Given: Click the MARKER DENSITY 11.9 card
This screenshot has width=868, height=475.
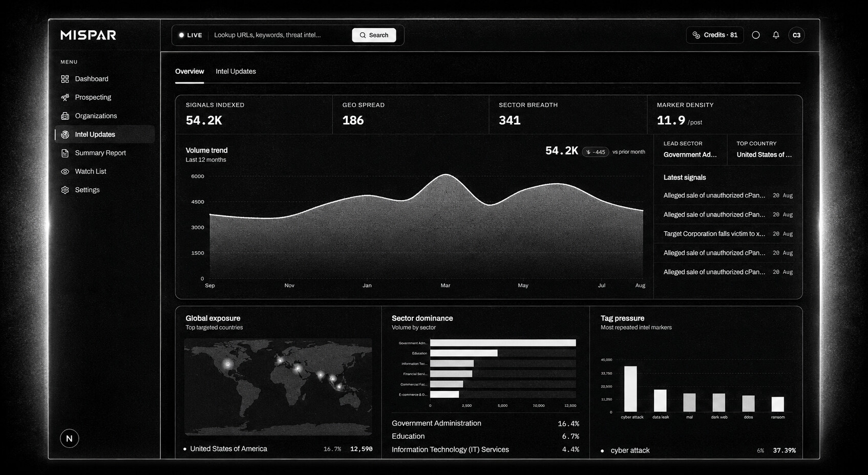Looking at the screenshot, I should click(725, 115).
